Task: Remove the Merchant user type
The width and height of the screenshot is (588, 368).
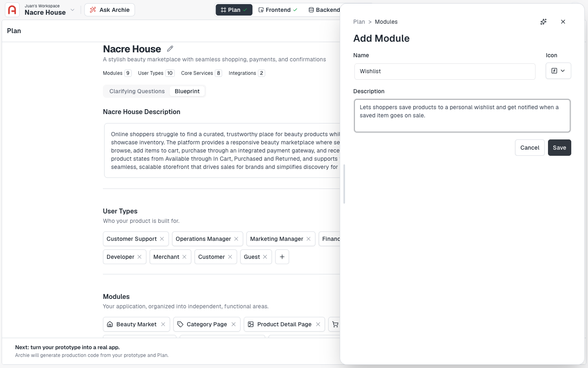Action: pos(185,257)
